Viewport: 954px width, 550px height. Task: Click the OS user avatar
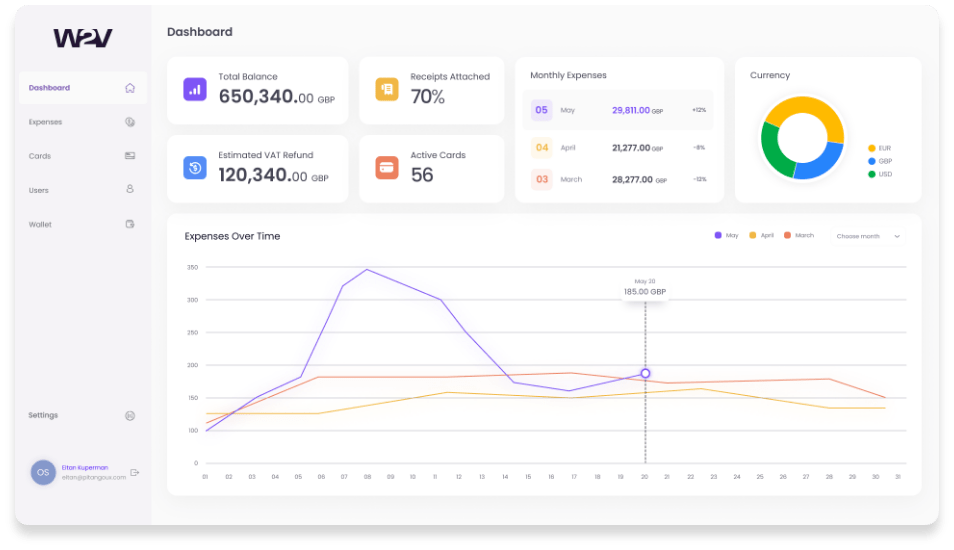point(43,472)
